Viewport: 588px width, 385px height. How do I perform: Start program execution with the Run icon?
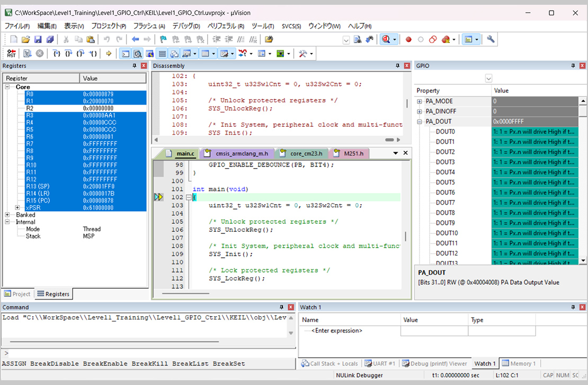(x=28, y=53)
